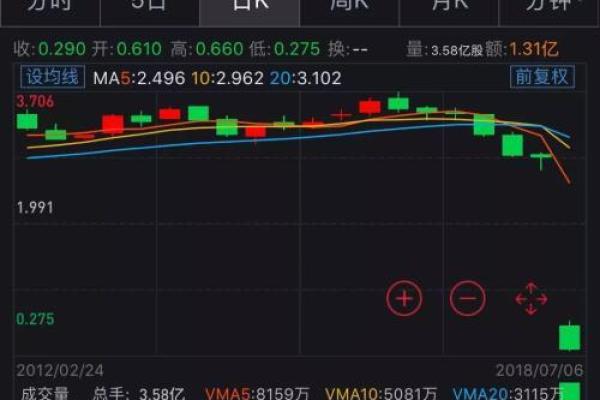Switch to the 周K tab

[x=349, y=11]
